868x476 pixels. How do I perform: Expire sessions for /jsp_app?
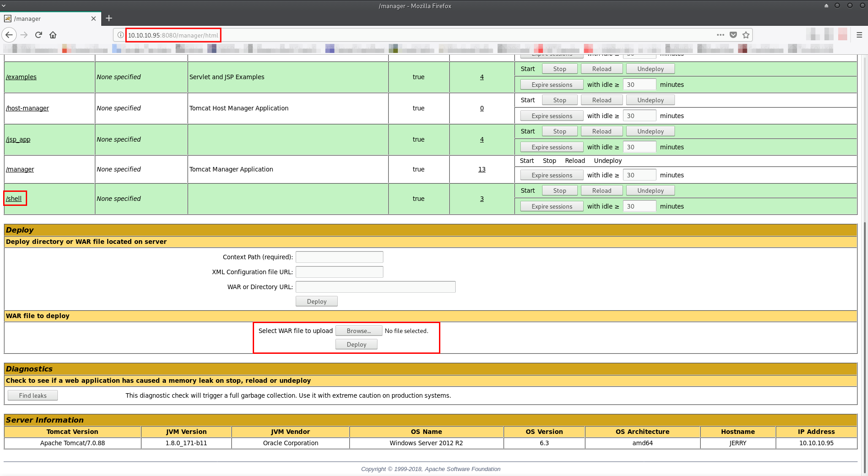coord(552,147)
